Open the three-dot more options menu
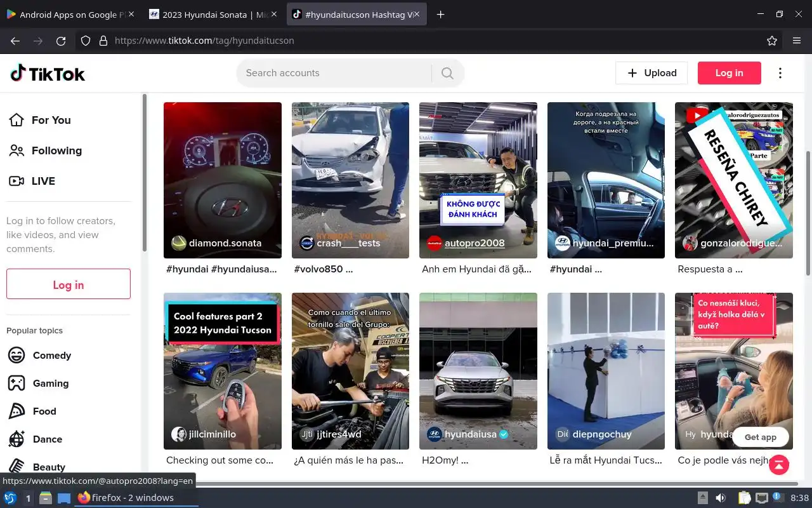 tap(780, 73)
